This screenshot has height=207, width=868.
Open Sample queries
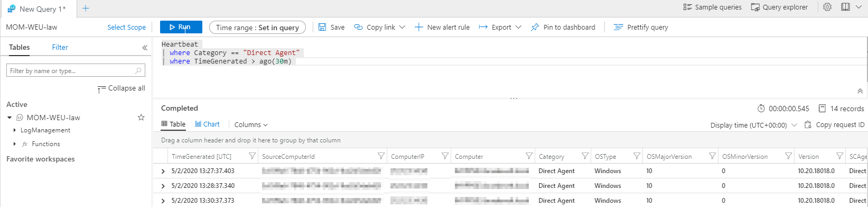(712, 7)
